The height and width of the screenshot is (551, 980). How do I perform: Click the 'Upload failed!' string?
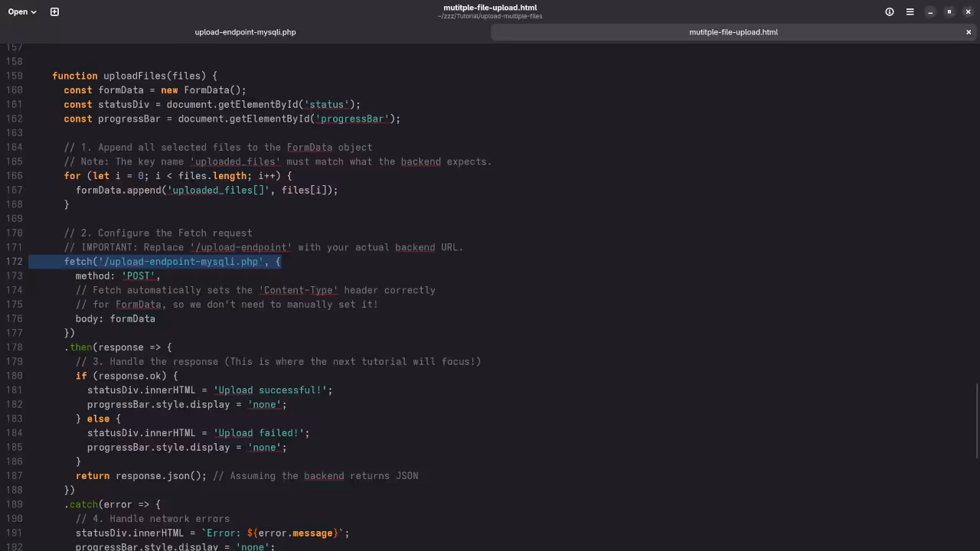click(x=260, y=433)
